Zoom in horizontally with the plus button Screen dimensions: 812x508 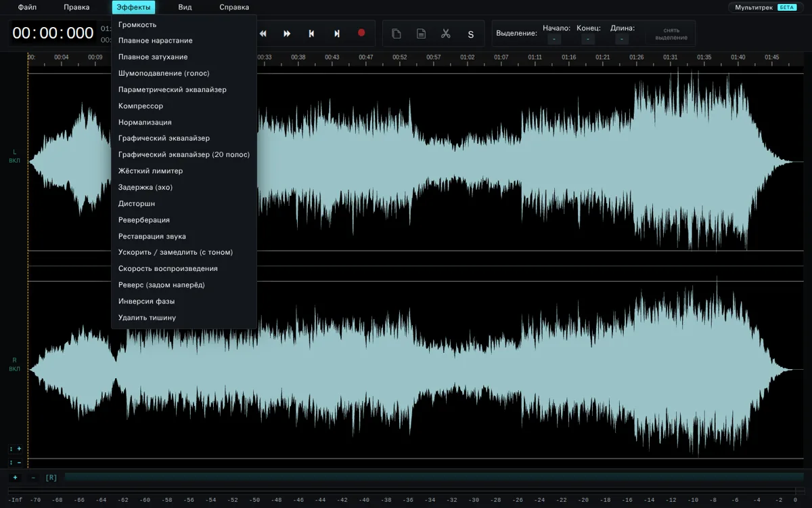(x=15, y=478)
